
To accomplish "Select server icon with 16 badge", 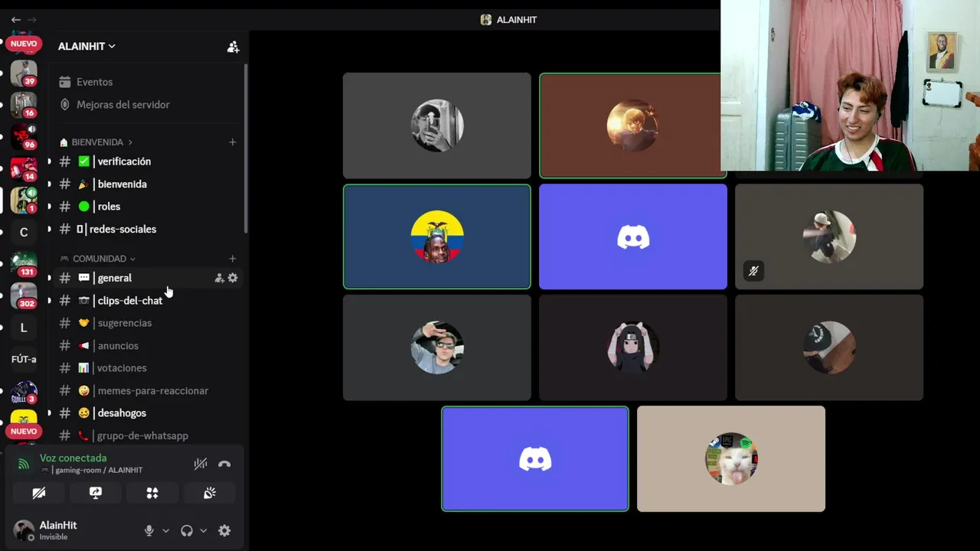I will click(24, 105).
